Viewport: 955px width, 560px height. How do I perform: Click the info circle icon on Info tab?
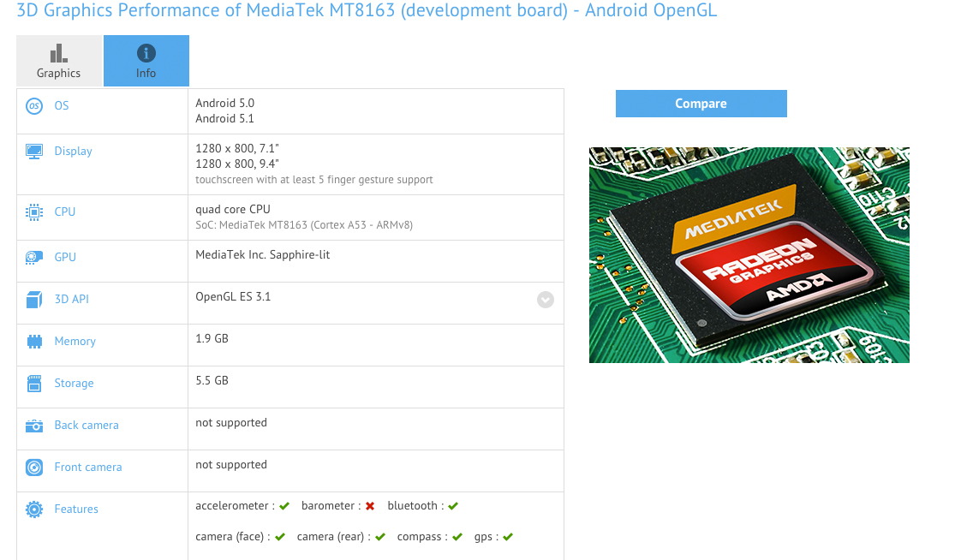[146, 54]
